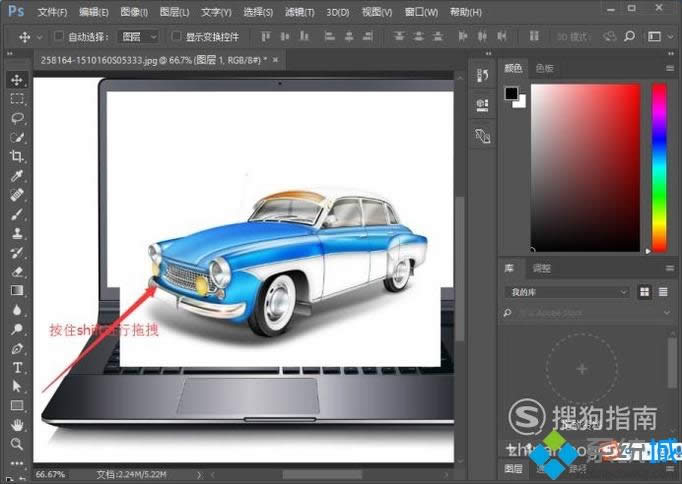Select the Pen tool
Screen dimensions: 682x484
[x=17, y=348]
